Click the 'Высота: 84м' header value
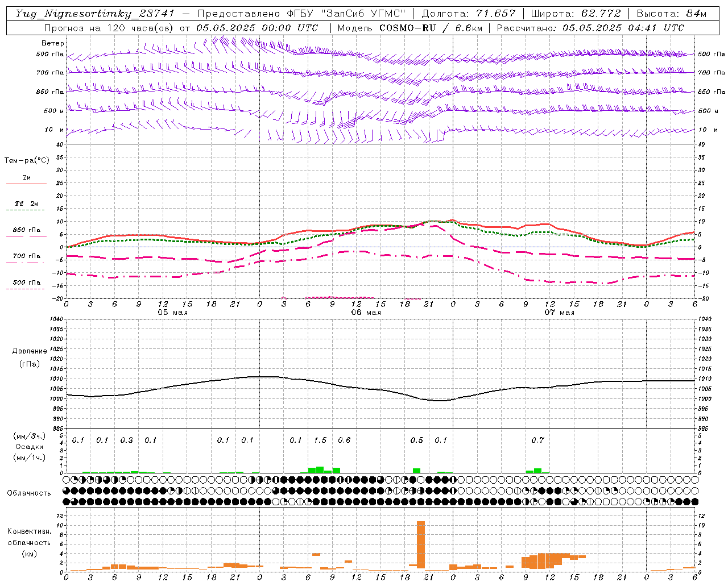This screenshot has height=582, width=728. point(671,14)
